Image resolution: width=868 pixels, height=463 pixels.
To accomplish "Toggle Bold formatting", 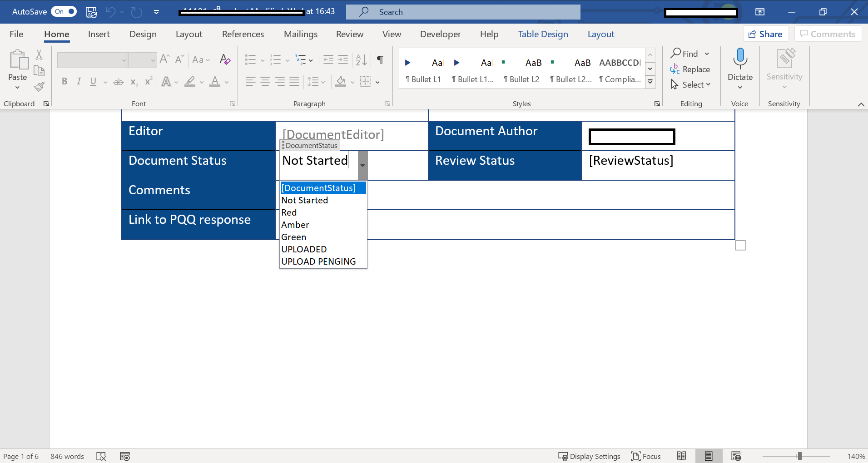I will pos(64,82).
